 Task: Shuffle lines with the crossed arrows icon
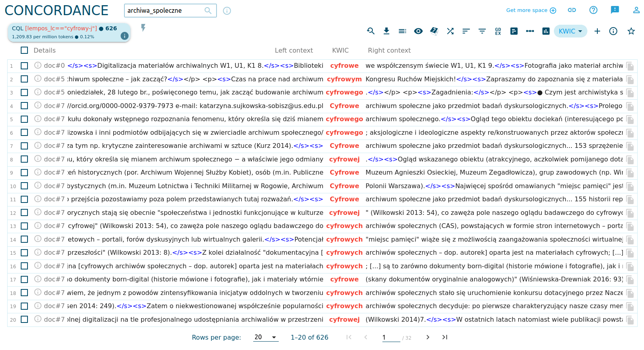(x=450, y=31)
